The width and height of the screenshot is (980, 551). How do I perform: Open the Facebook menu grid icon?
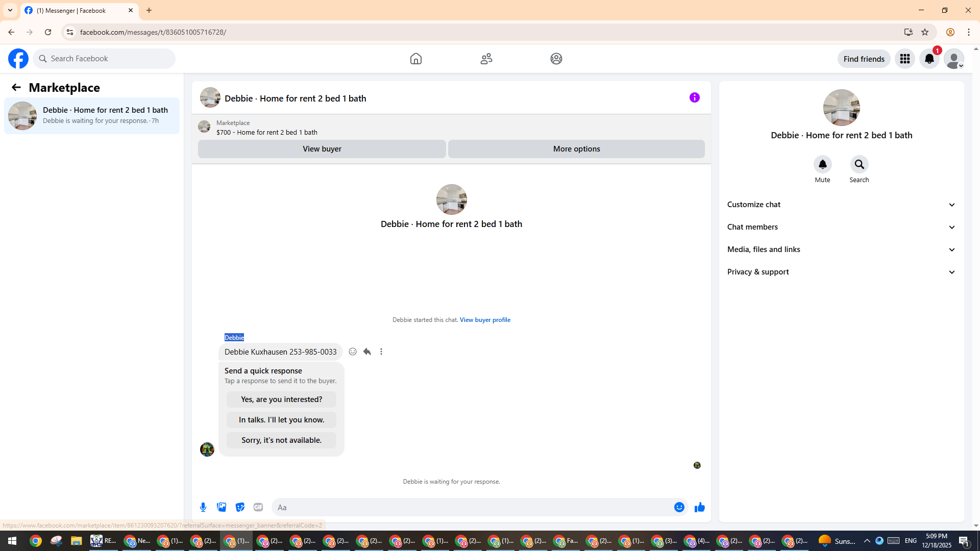(905, 59)
